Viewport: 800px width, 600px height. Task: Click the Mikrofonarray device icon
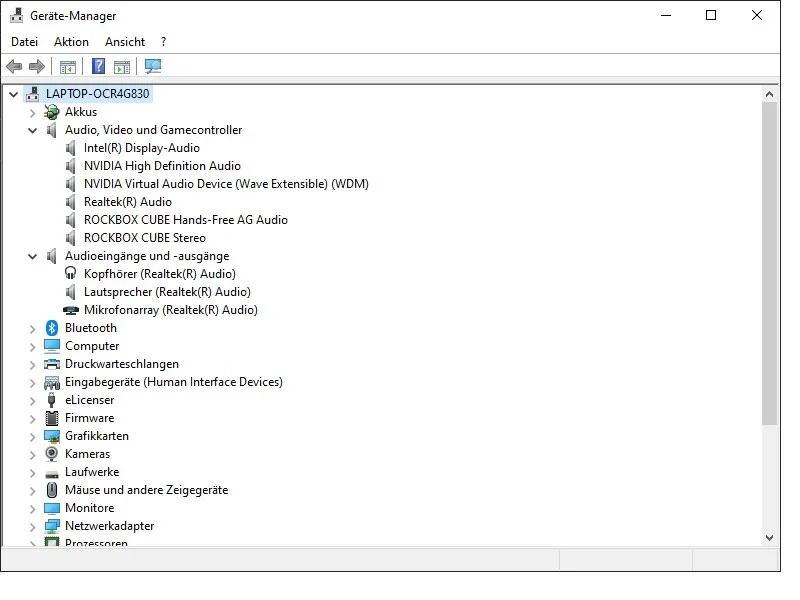pos(70,310)
